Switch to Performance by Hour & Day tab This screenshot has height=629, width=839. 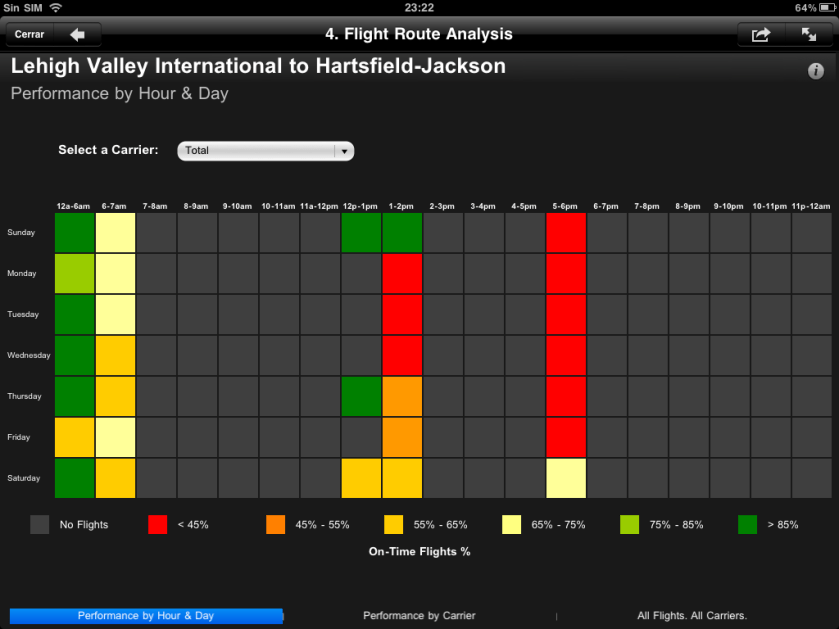146,616
